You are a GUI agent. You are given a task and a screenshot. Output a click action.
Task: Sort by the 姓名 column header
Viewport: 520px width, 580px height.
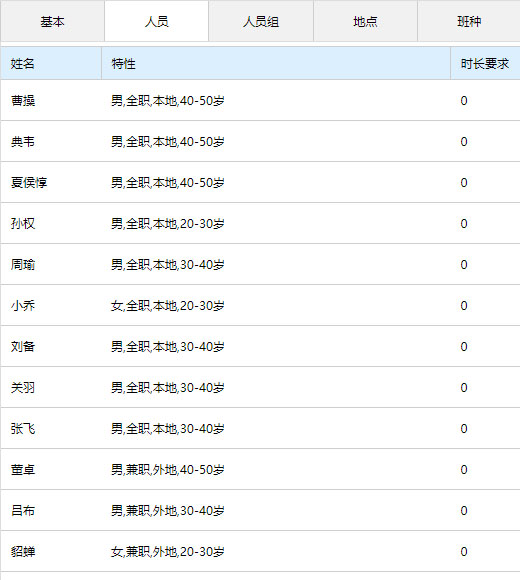point(51,63)
